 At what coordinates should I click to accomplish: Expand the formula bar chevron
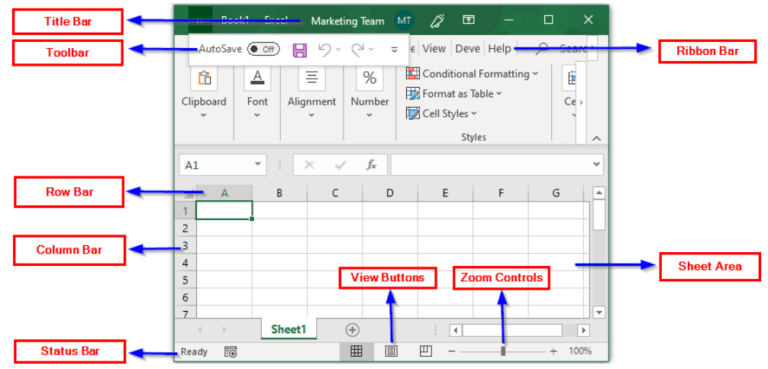click(597, 165)
